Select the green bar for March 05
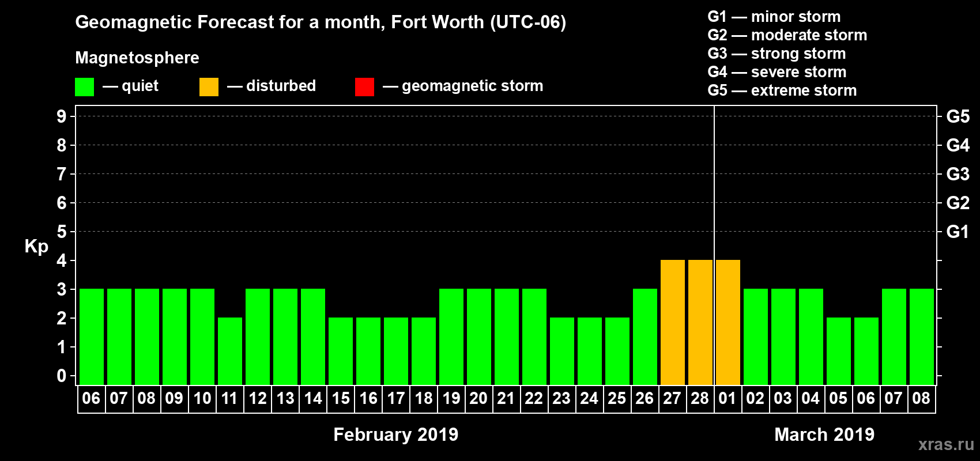The image size is (980, 461). pyautogui.click(x=839, y=352)
